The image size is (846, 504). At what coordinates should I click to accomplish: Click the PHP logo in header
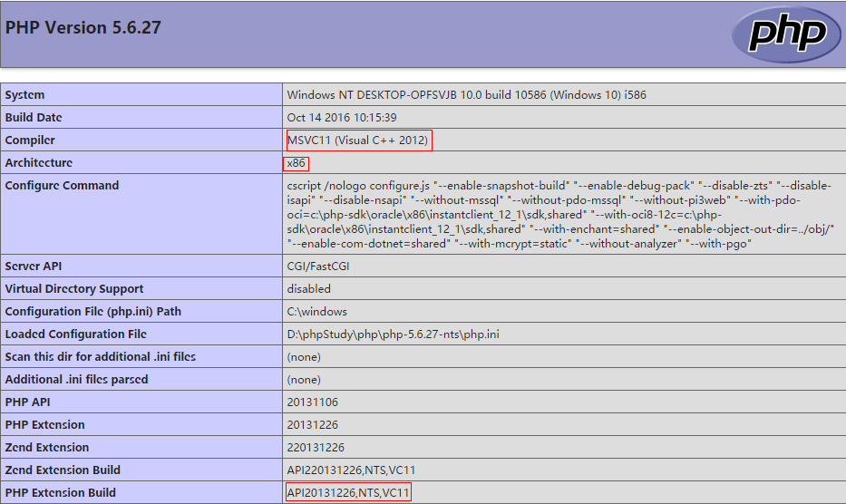tap(786, 34)
